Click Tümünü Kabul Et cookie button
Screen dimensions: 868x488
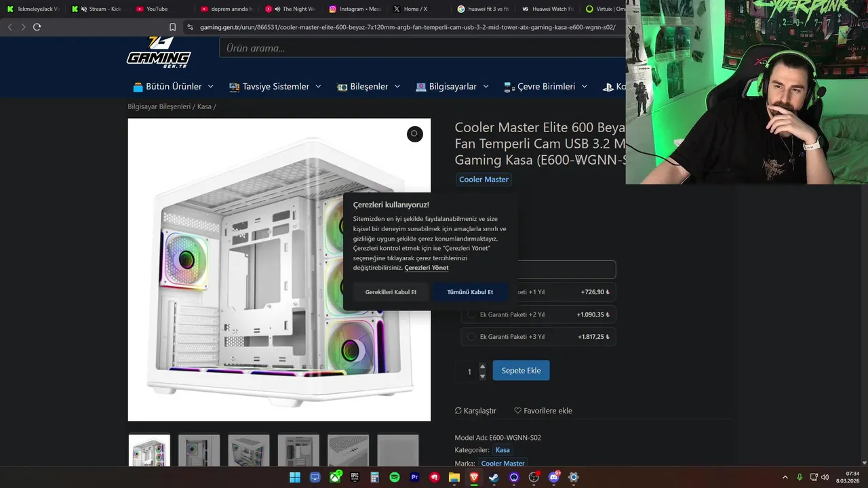(x=470, y=292)
